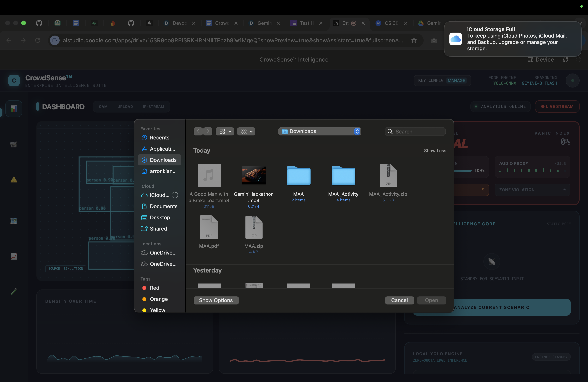This screenshot has width=588, height=382.
Task: Open the grouping options dropdown
Action: (246, 131)
